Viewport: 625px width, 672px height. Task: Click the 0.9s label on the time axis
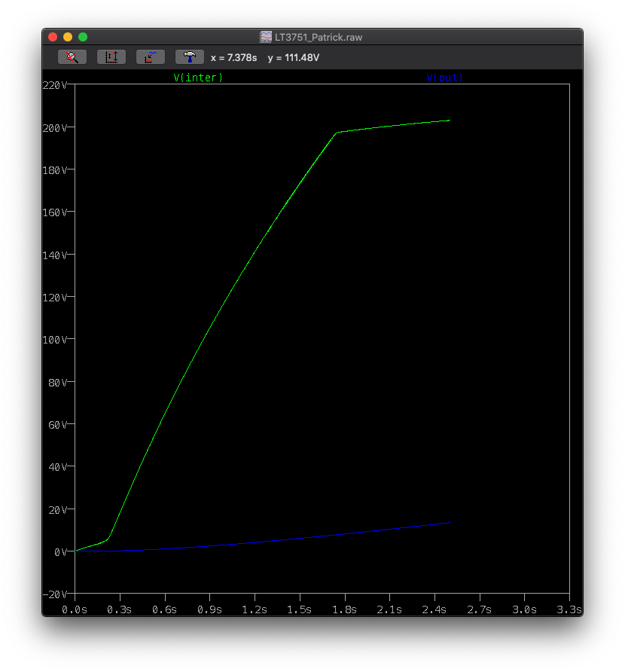click(209, 609)
